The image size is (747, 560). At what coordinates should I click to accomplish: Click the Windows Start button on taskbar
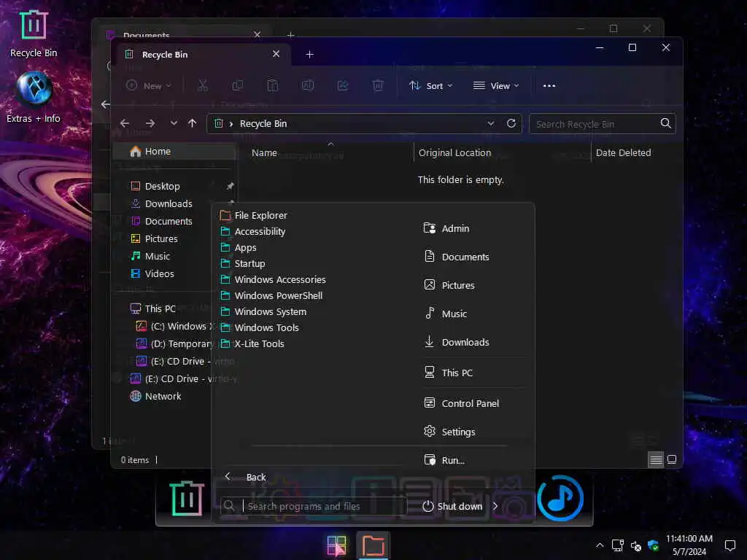coord(337,545)
